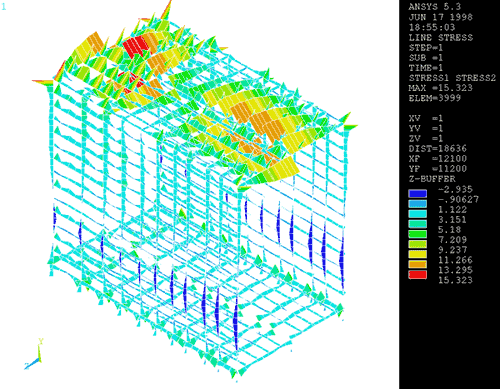Click the STRESS1 STRESS2 label

[452, 78]
